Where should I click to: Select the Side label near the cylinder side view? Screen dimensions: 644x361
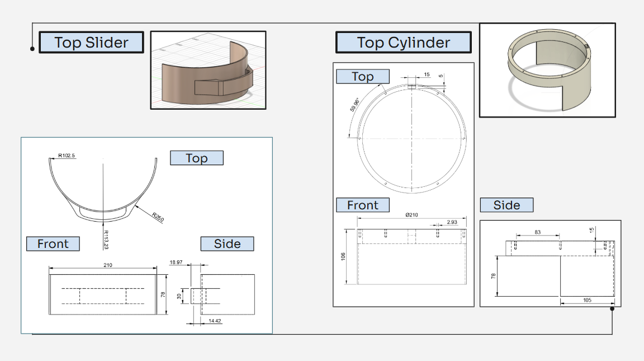tap(506, 205)
